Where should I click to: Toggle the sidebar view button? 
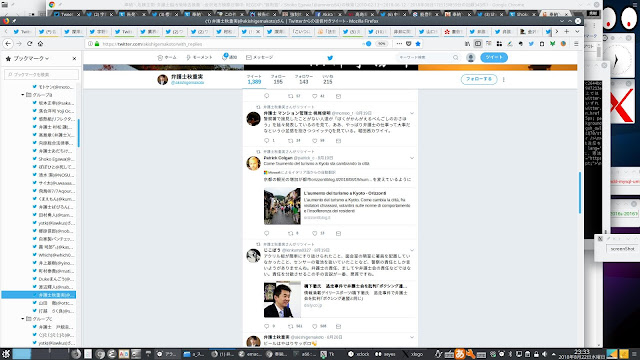click(478, 44)
